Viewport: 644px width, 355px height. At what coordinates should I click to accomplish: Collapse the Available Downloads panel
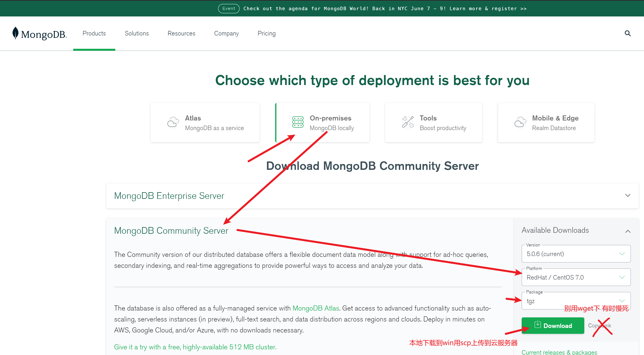point(628,231)
